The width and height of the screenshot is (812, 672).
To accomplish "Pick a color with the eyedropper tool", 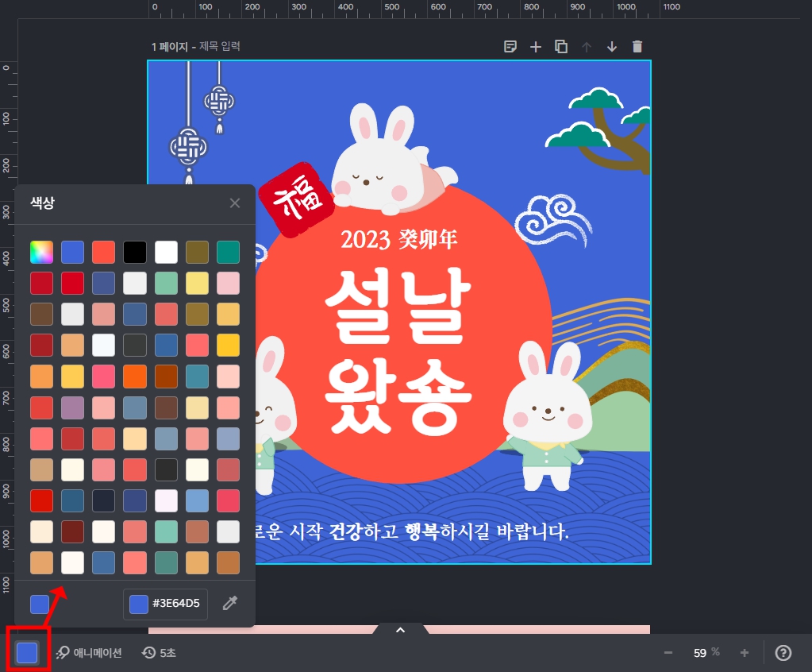I will pyautogui.click(x=230, y=604).
